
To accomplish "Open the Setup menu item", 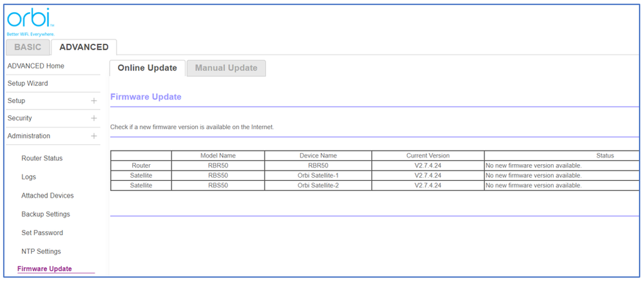I will (16, 101).
